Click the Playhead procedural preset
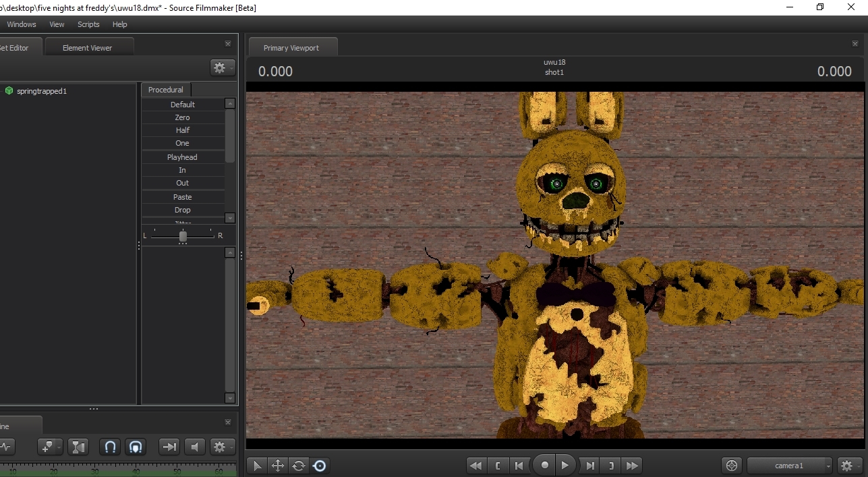Screen dimensions: 868x477 coord(182,157)
